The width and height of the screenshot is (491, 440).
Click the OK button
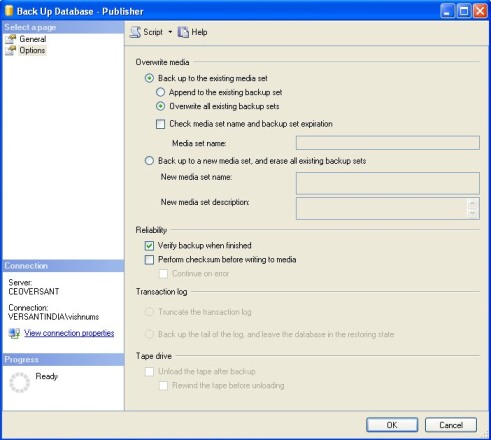[392, 425]
